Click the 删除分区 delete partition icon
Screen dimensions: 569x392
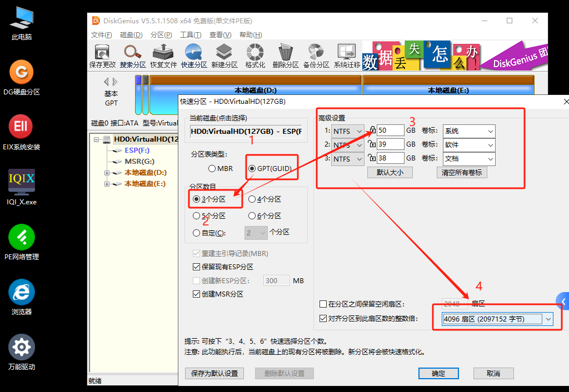pos(286,56)
